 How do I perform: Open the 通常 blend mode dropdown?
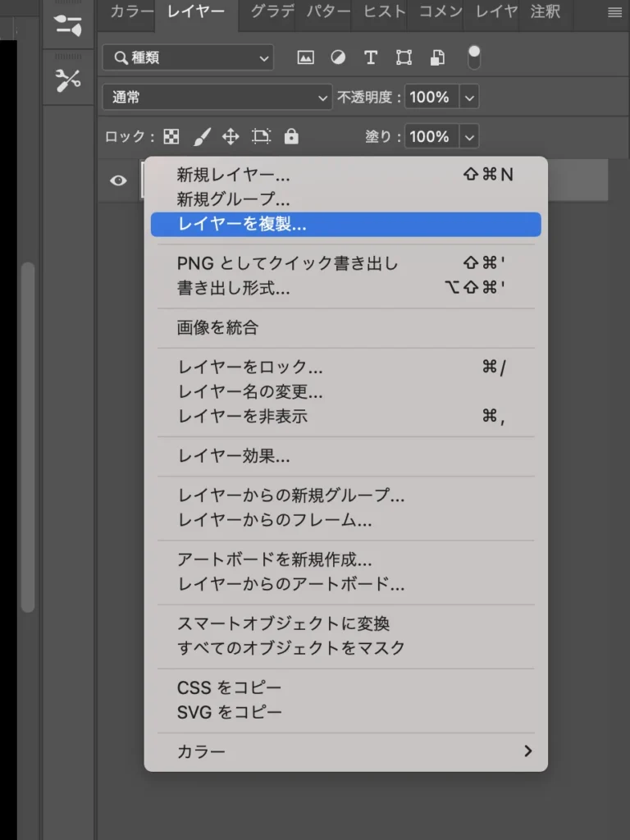217,97
